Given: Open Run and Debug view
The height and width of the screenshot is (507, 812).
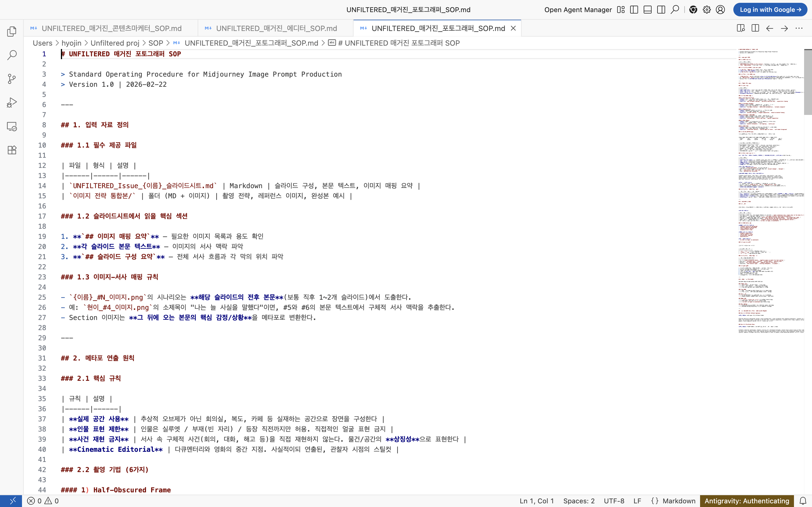Looking at the screenshot, I should (x=12, y=103).
